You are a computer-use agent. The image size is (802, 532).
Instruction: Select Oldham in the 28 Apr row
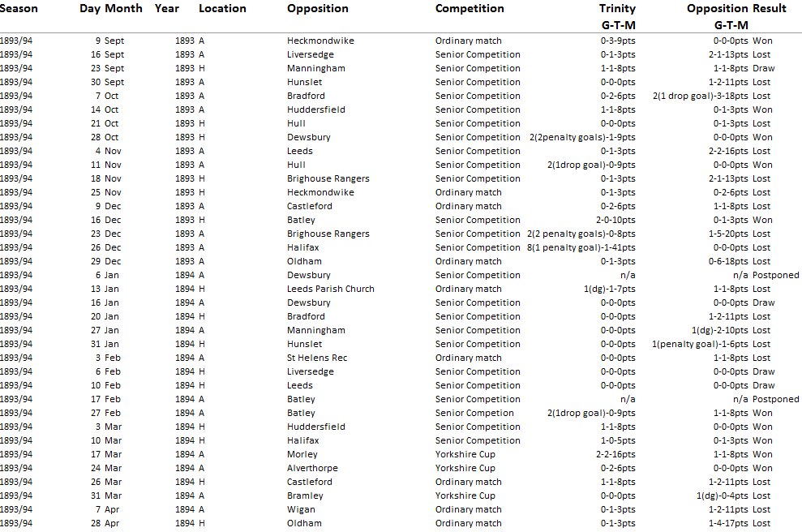[304, 524]
